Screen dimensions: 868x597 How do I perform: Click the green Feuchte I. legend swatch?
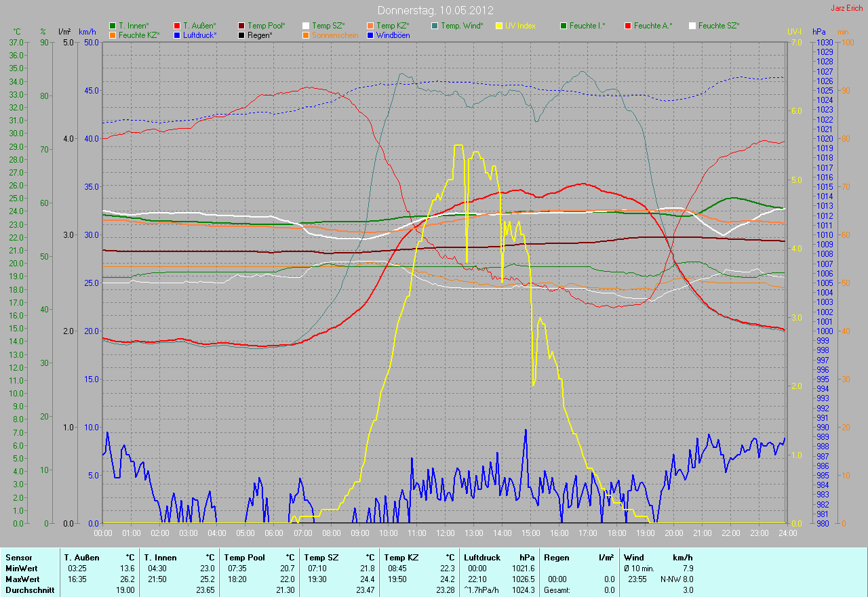tap(564, 26)
